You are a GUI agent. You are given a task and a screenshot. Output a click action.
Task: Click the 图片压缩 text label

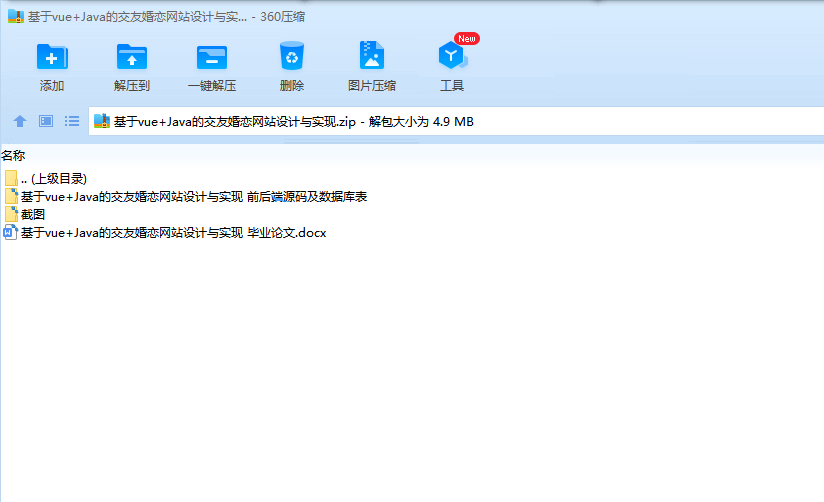(x=372, y=86)
